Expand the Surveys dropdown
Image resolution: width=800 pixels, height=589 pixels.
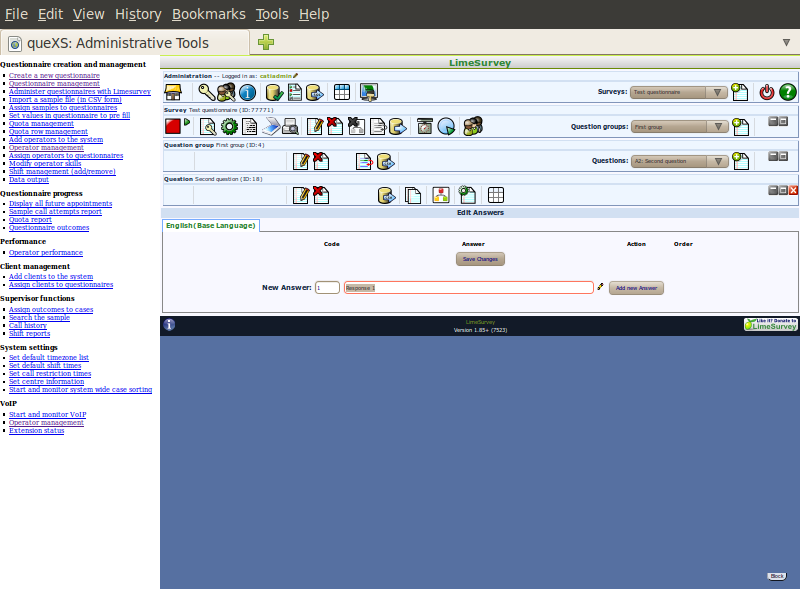point(679,92)
